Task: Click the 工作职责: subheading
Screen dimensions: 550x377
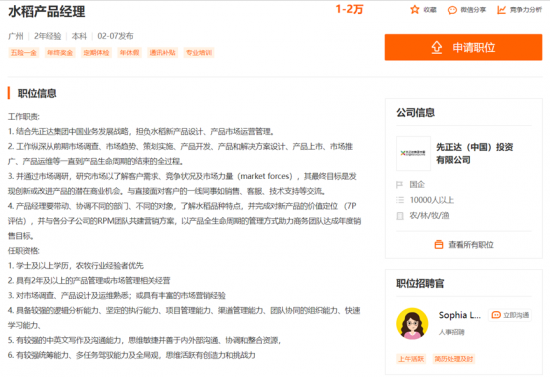Action: pyautogui.click(x=24, y=116)
